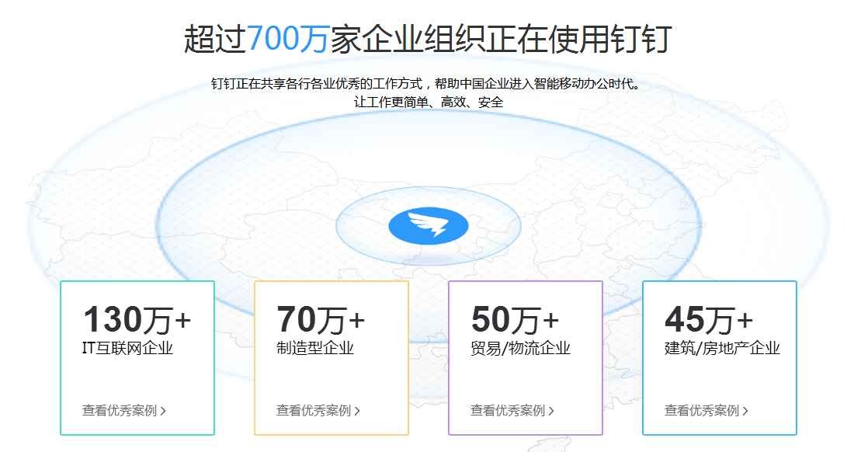868x452 pixels.
Task: View 查看优秀案例 for 贸易/物流企业
Action: click(x=512, y=411)
